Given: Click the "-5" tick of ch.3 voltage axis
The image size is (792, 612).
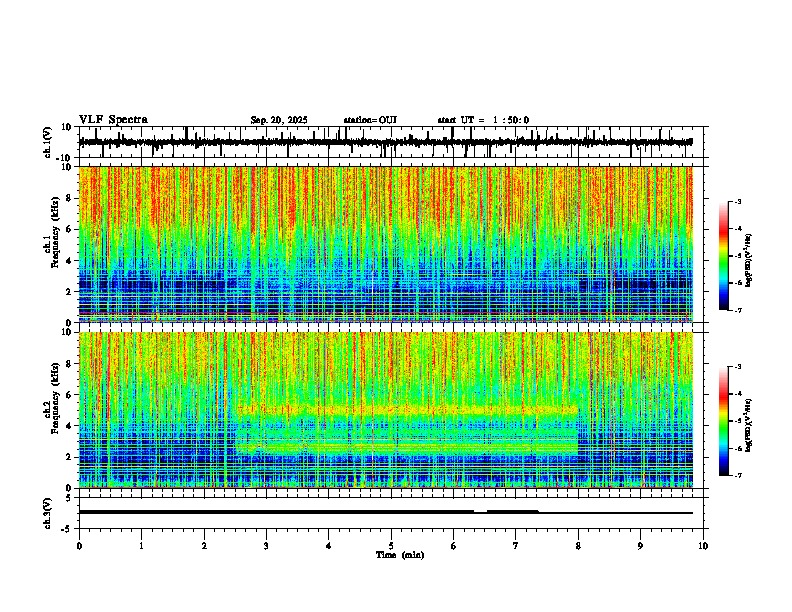Looking at the screenshot, I should [x=67, y=529].
